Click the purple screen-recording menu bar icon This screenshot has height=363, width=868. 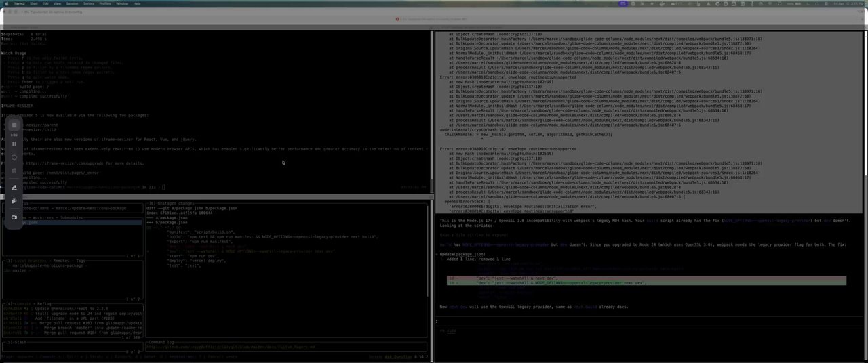click(623, 3)
